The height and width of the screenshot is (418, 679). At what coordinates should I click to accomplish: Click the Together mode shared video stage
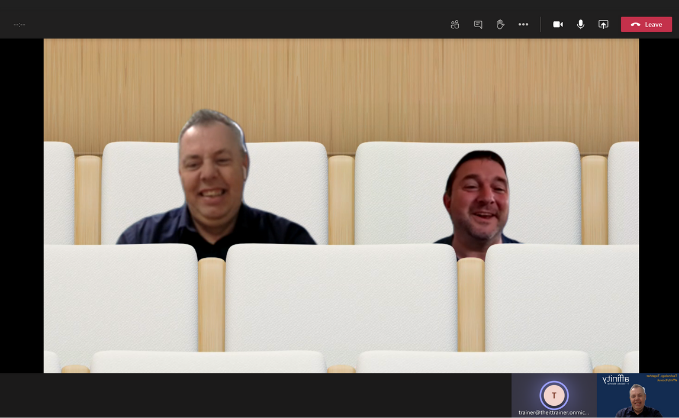[341, 206]
